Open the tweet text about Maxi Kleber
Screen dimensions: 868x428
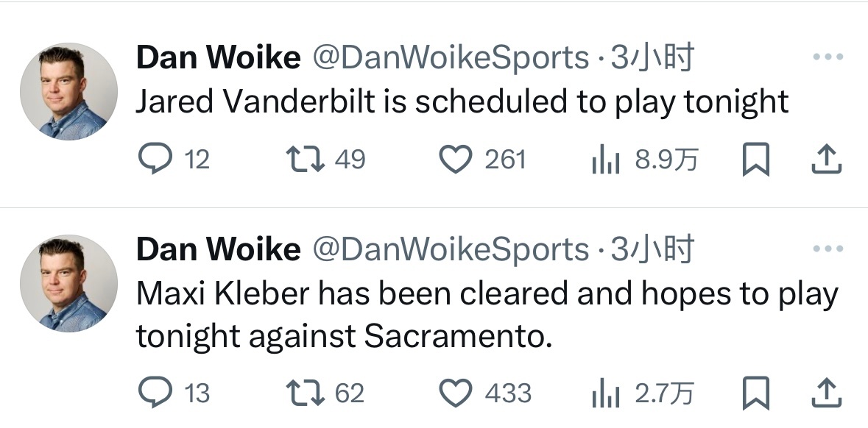pyautogui.click(x=486, y=315)
